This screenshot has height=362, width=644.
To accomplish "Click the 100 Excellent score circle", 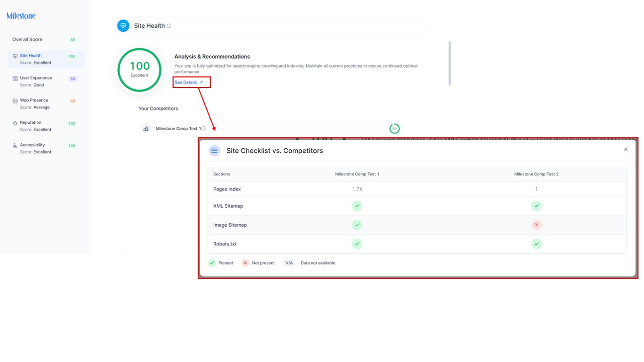I will point(139,70).
